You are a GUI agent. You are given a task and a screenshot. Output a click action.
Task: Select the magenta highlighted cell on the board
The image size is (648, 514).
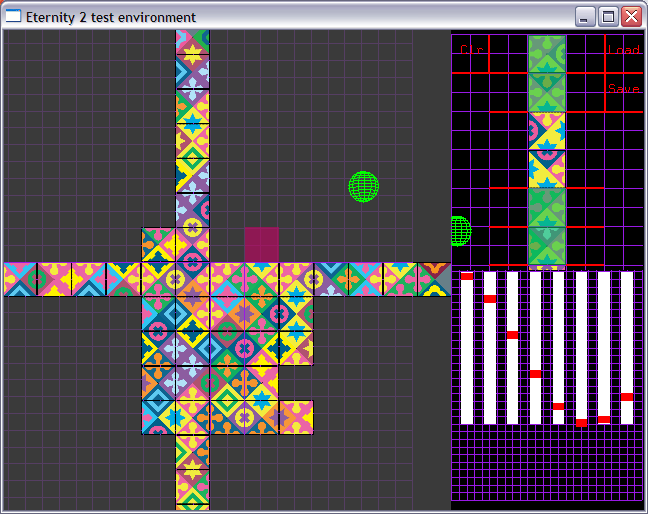262,245
